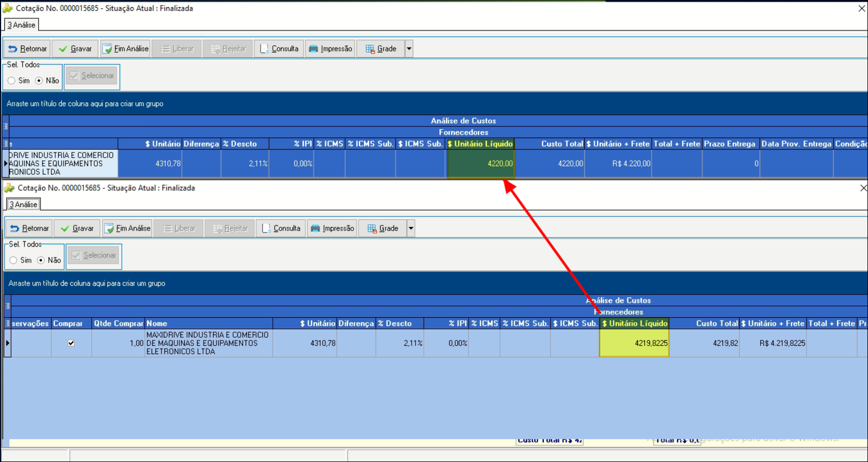Select Sim radio in top window Sel. Todos
Screen dimensions: 868x462
(x=12, y=81)
